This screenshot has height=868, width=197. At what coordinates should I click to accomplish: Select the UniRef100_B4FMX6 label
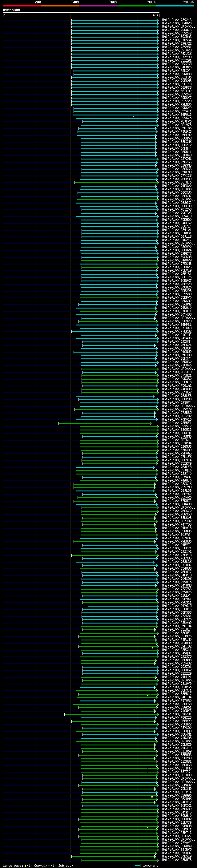(x=177, y=67)
